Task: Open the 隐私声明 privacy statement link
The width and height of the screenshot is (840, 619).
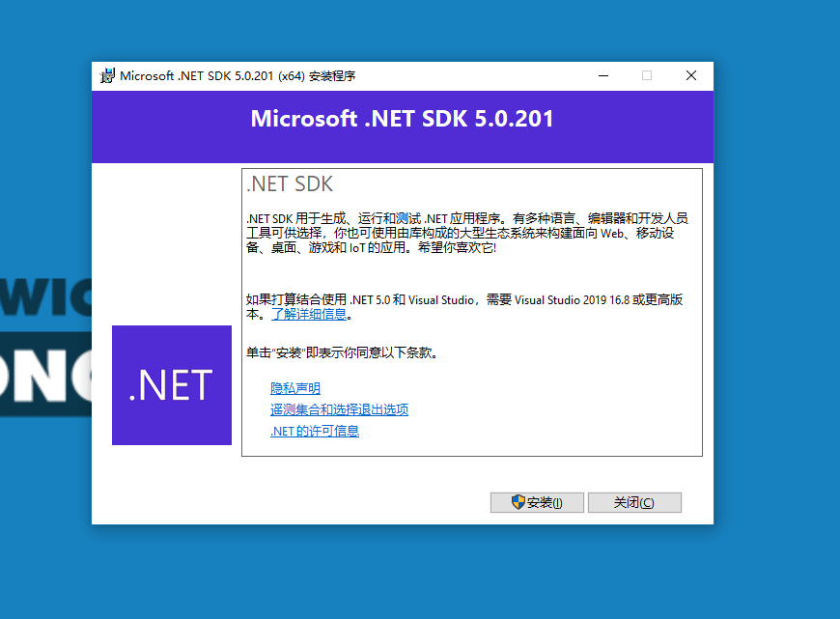Action: point(295,388)
